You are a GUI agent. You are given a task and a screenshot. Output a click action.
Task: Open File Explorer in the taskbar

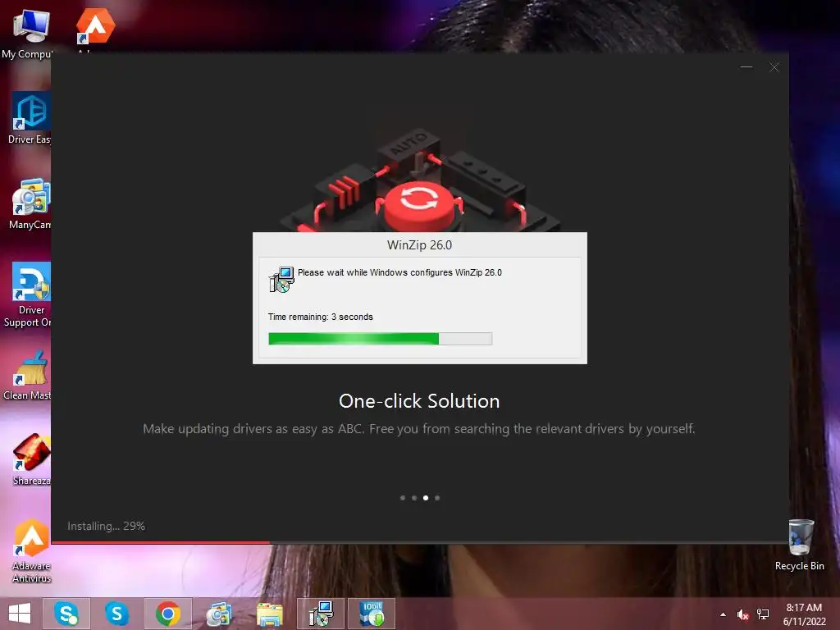(x=269, y=614)
